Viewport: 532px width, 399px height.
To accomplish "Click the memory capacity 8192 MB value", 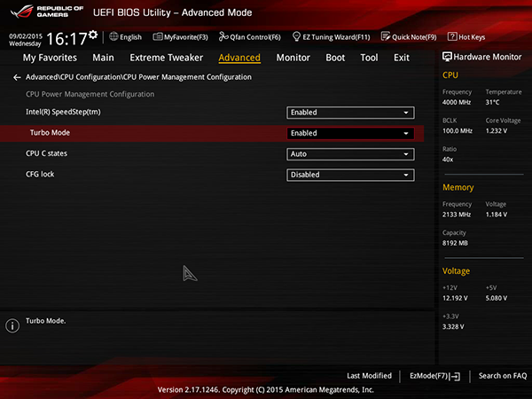I will [x=455, y=243].
